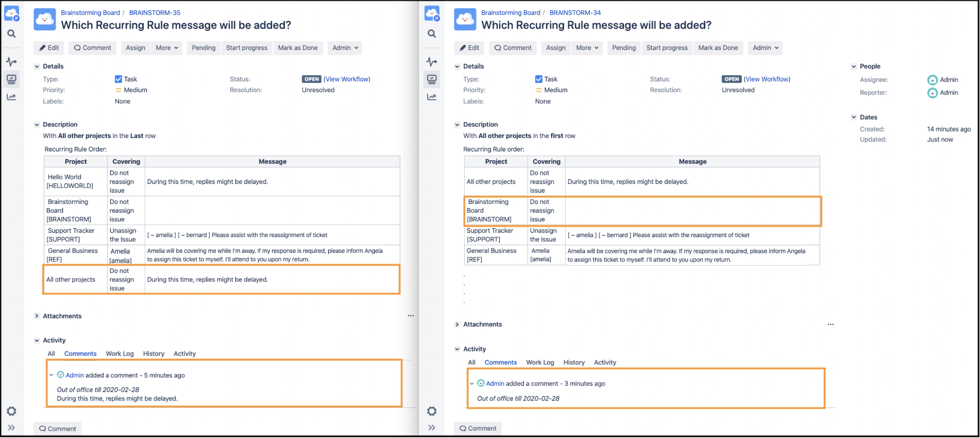980x438 pixels.
Task: Open View Workflow link in BRAINSTORM-34
Action: (x=767, y=79)
